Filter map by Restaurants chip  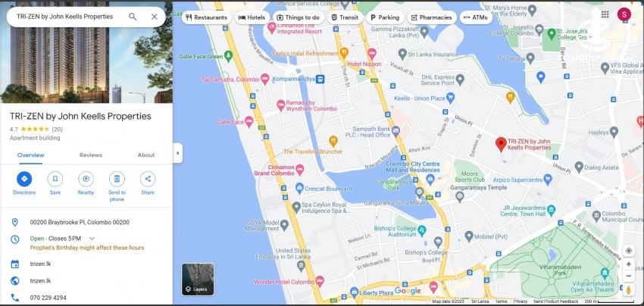207,17
